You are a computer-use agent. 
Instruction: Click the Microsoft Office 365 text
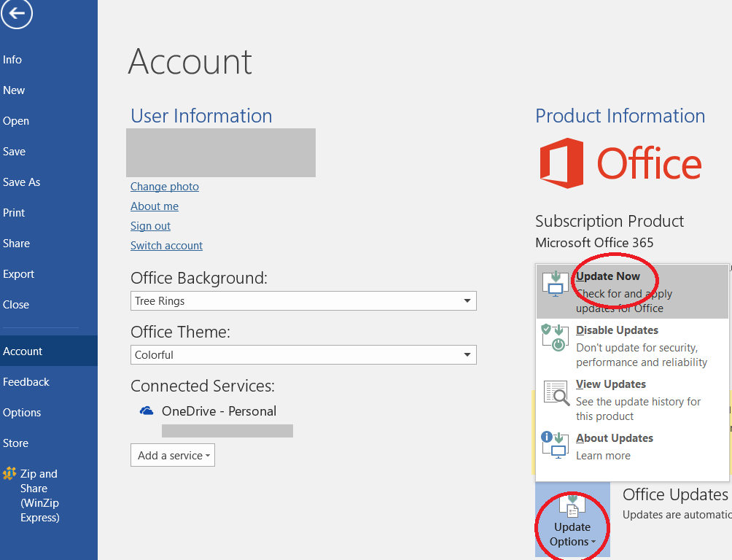(594, 242)
